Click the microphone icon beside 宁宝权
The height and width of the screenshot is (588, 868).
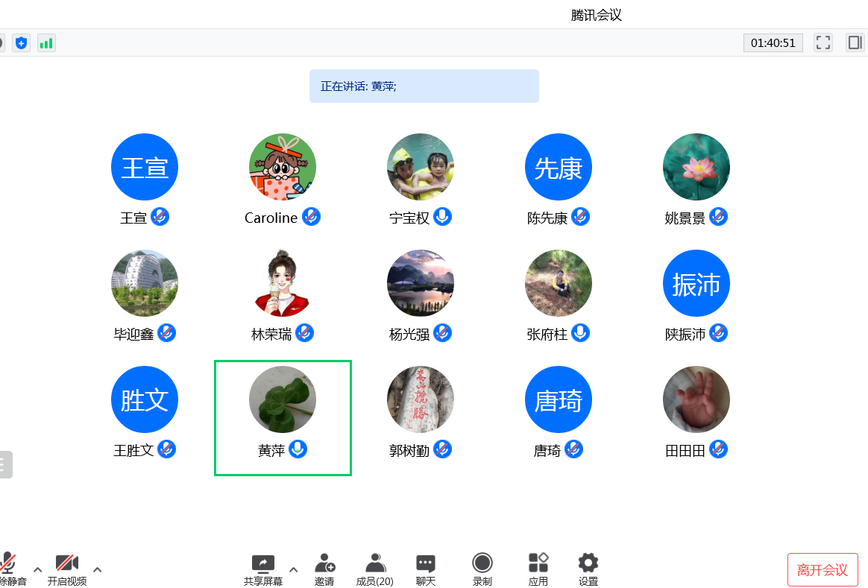click(443, 217)
